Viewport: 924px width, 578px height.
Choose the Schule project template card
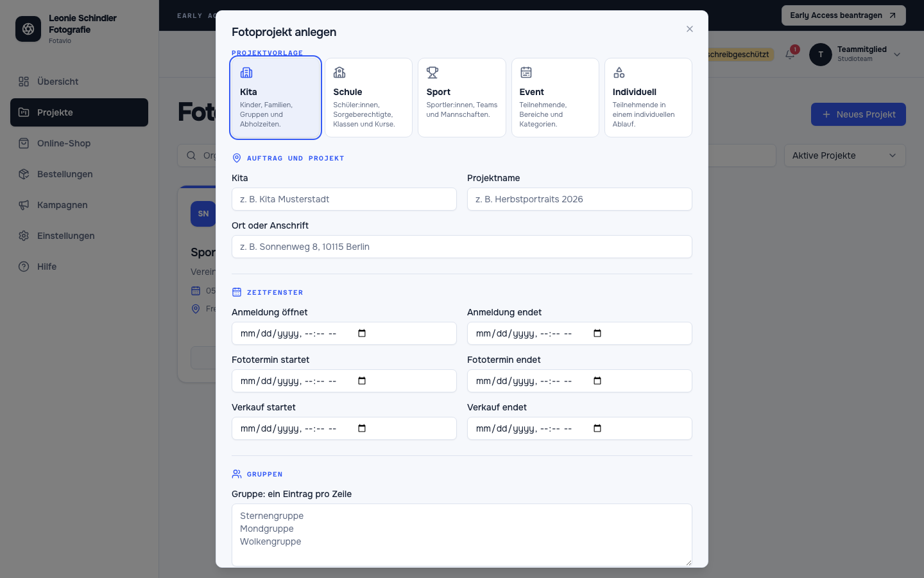coord(368,98)
